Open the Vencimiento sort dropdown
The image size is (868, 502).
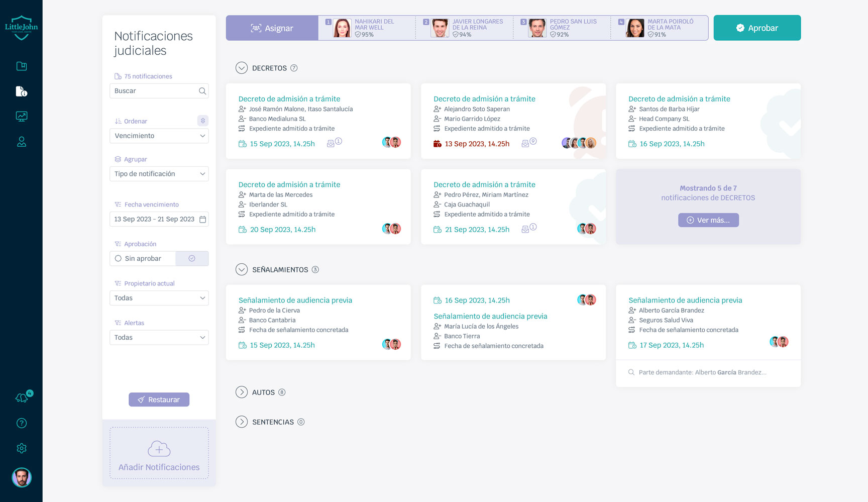(159, 136)
